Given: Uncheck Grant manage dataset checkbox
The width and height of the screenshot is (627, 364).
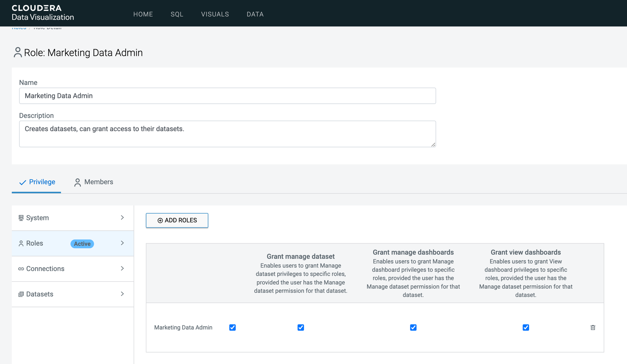Looking at the screenshot, I should (x=301, y=327).
